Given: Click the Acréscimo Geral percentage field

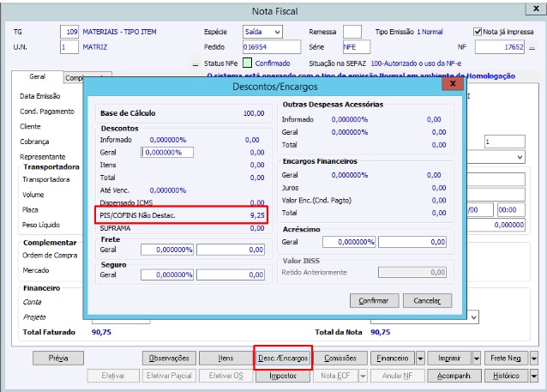Looking at the screenshot, I should click(349, 242).
